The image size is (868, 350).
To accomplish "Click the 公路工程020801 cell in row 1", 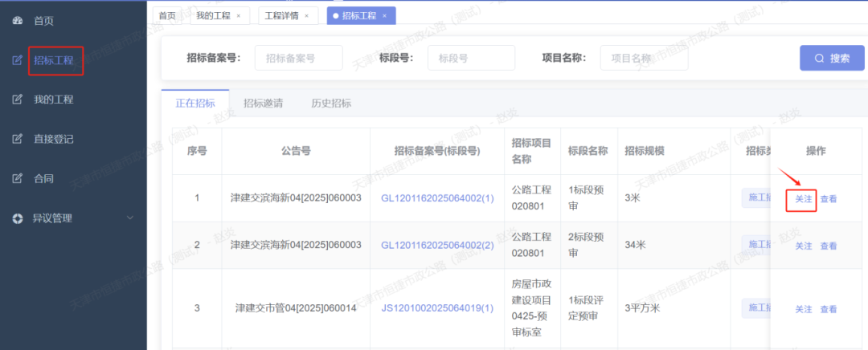I will pos(531,198).
